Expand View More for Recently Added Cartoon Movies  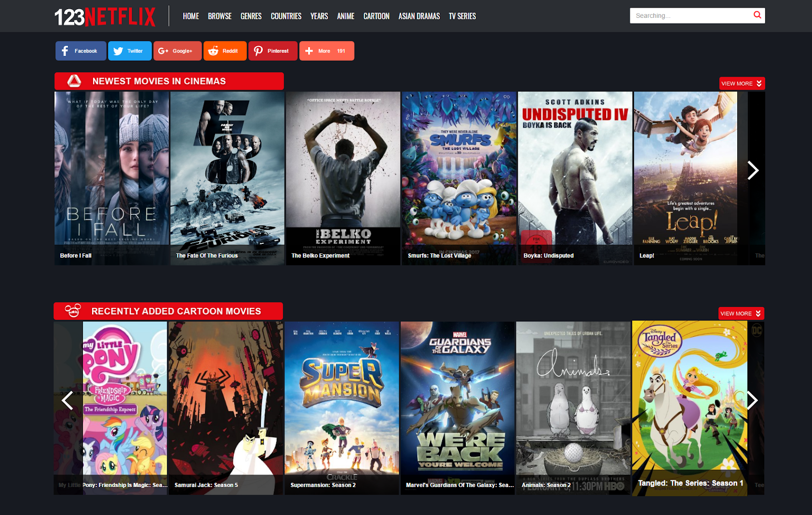pyautogui.click(x=741, y=313)
